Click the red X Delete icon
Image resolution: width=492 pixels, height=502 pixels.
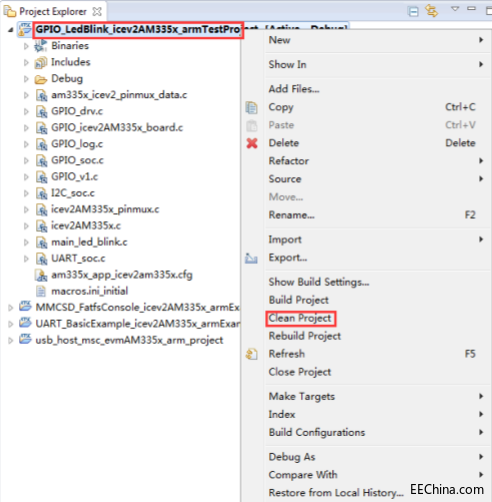point(252,143)
